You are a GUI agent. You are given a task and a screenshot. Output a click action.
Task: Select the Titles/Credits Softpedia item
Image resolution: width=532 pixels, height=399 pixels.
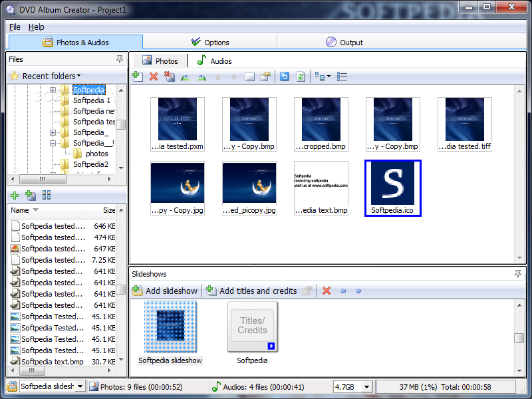click(253, 333)
